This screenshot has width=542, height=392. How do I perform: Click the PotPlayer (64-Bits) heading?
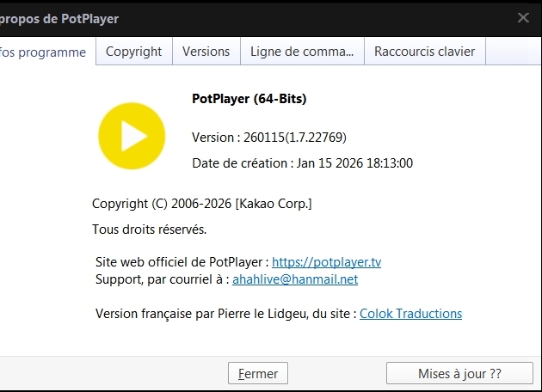click(x=249, y=99)
